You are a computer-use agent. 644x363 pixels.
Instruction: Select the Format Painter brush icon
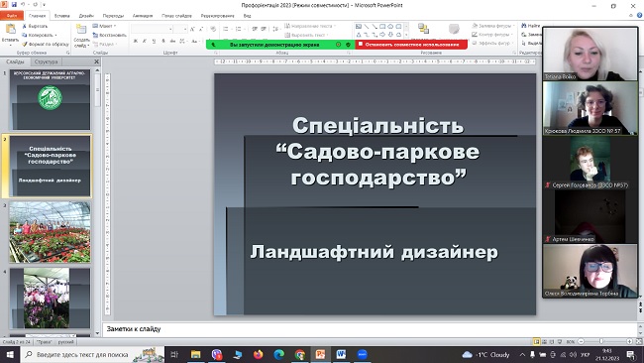(25, 44)
